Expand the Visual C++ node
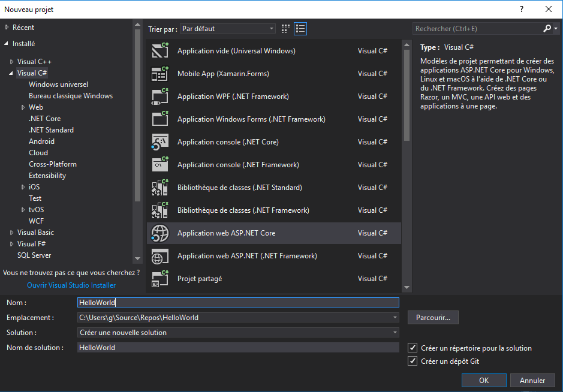This screenshot has height=392, width=563. (12, 62)
